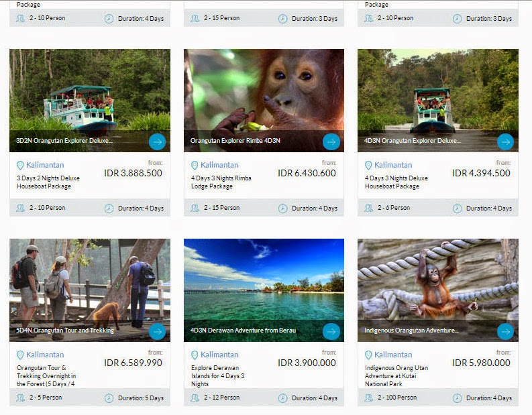Click the IDR 6.589.990 price

tap(133, 363)
